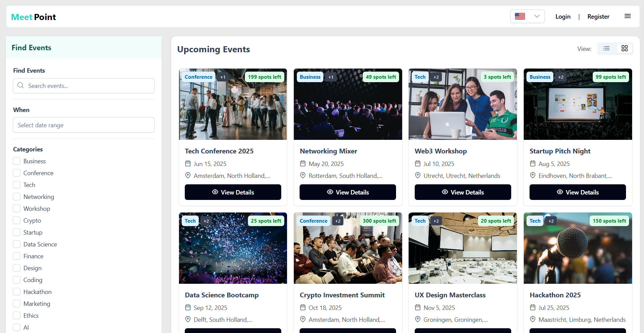Screen dimensions: 644x333
Task: Open the date range picker
Action: click(84, 125)
